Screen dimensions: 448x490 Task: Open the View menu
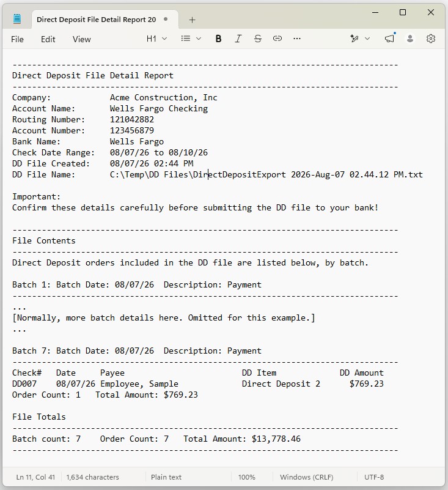point(81,39)
